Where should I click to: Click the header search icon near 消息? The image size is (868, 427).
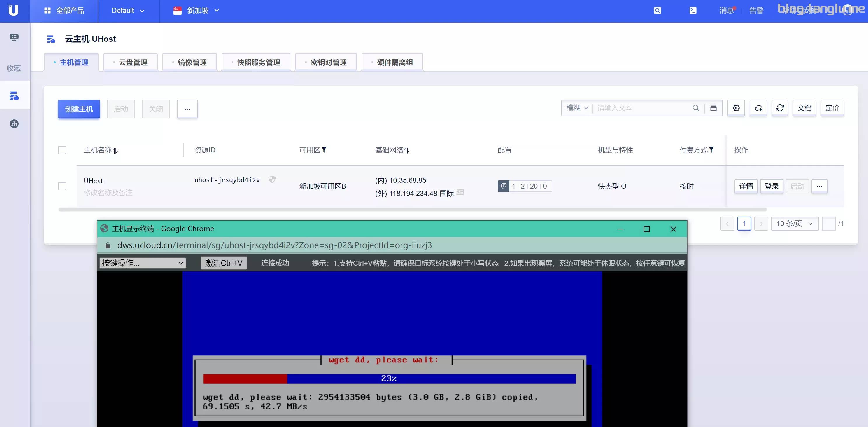[x=657, y=11]
